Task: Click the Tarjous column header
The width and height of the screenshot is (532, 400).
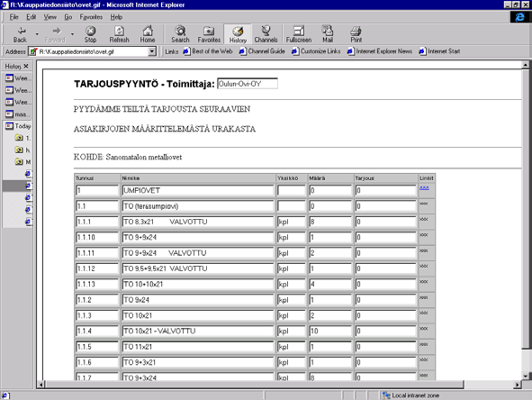Action: [x=365, y=178]
